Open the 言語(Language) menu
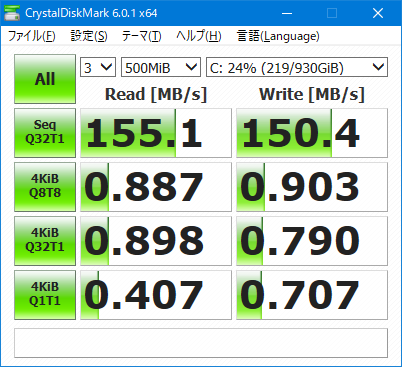 tap(278, 36)
